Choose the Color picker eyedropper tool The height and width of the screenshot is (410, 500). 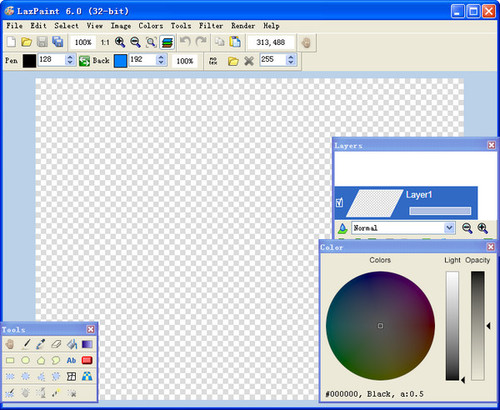41,344
